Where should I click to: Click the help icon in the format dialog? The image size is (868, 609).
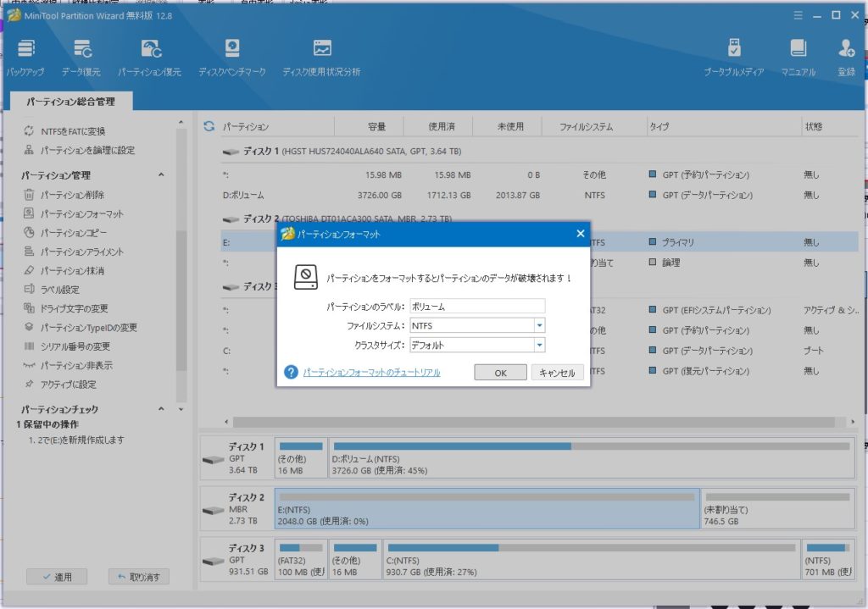coord(291,372)
